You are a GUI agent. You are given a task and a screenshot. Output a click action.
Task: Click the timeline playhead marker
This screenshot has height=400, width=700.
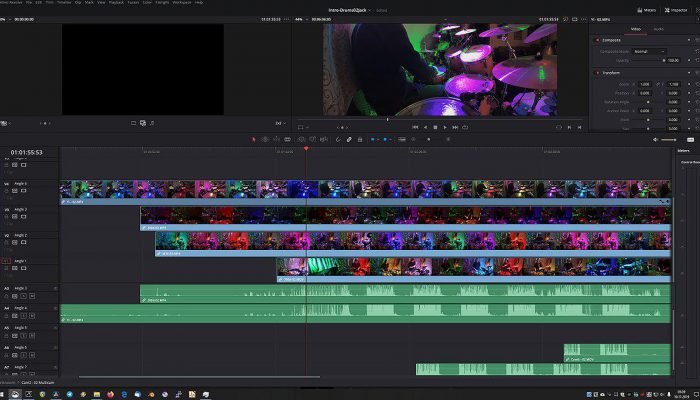pos(306,148)
